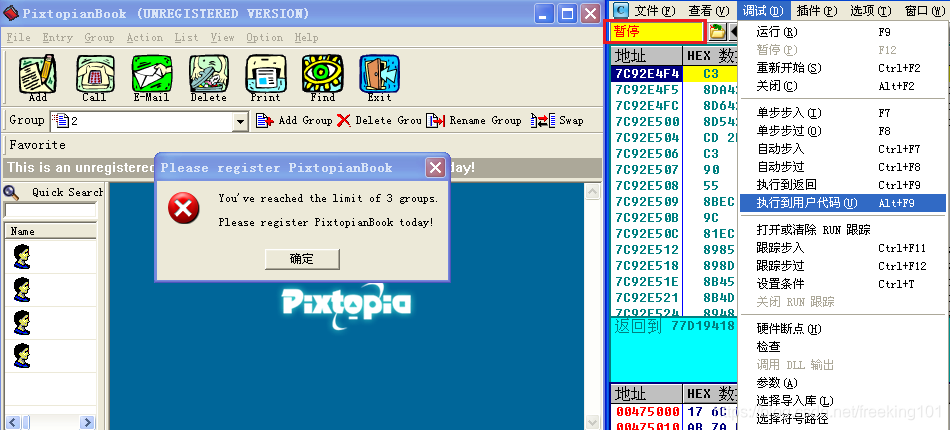The width and height of the screenshot is (950, 430).
Task: Select 运行(R) F9 in debug menu
Action: click(843, 32)
